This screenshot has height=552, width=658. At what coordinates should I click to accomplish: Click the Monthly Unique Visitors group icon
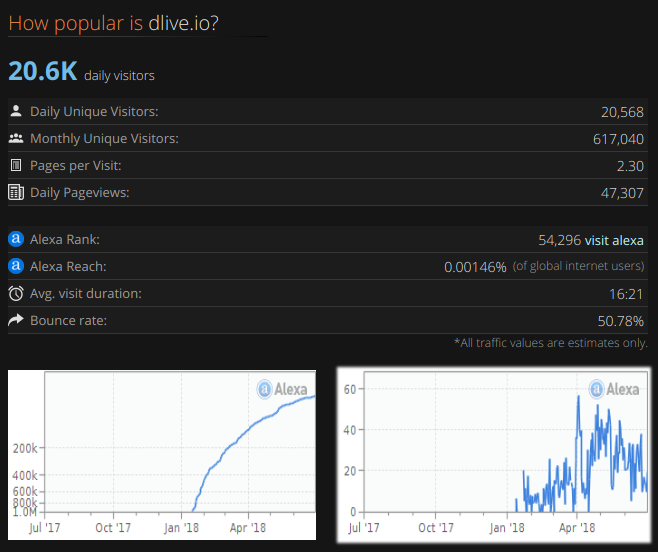[16, 138]
